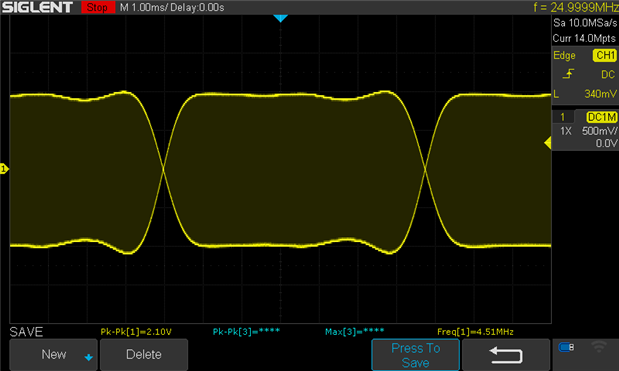Click the Freq[1]=4.51MHz measurement
Viewport: 619px width, 371px height.
(475, 332)
